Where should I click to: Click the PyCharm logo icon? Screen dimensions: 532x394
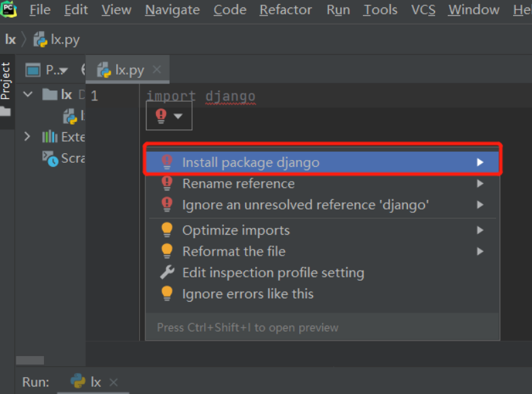click(8, 9)
